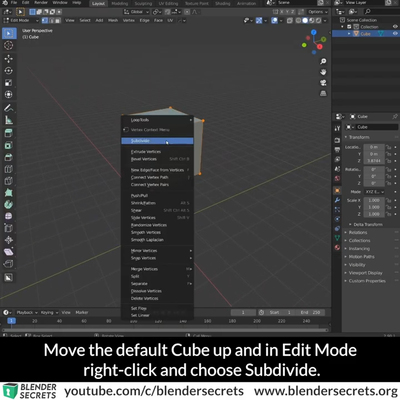Select the 3D Cursor tool
Image resolution: width=400 pixels, height=400 pixels.
(9, 45)
